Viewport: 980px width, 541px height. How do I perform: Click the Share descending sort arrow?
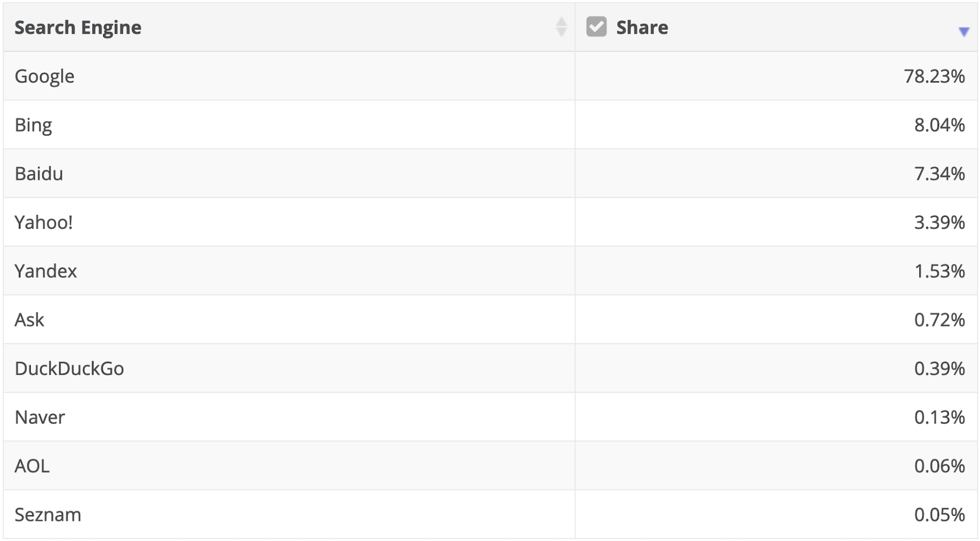pos(963,32)
